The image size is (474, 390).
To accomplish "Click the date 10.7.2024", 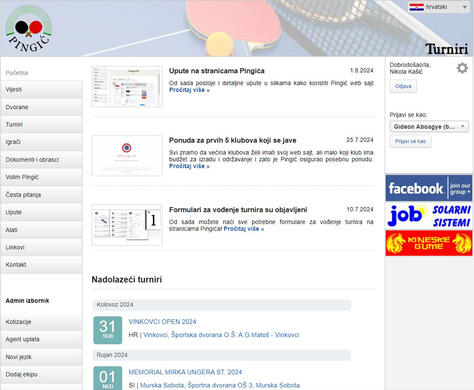I will 360,209.
